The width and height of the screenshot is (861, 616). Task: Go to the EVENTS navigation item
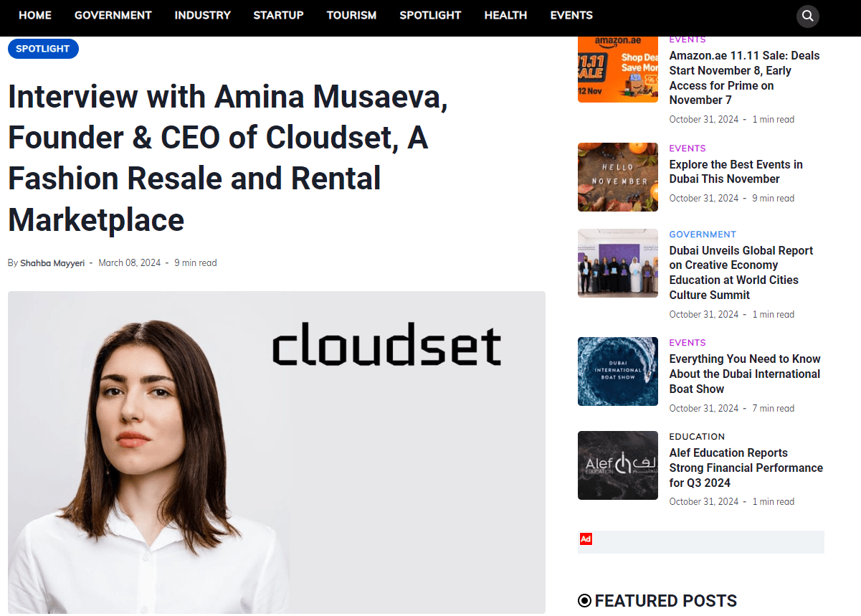point(571,15)
